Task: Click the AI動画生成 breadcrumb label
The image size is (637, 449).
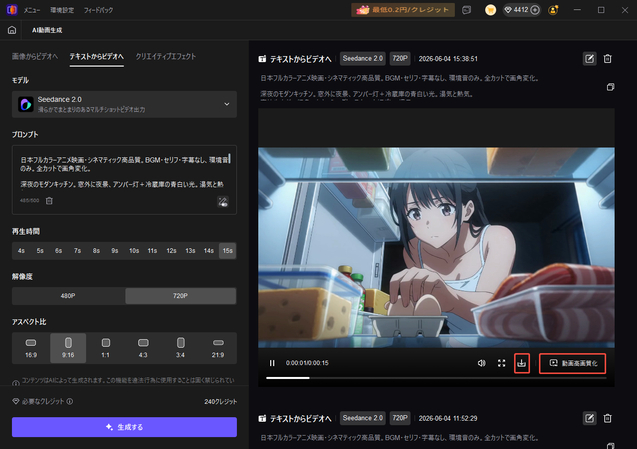Action: (x=47, y=30)
